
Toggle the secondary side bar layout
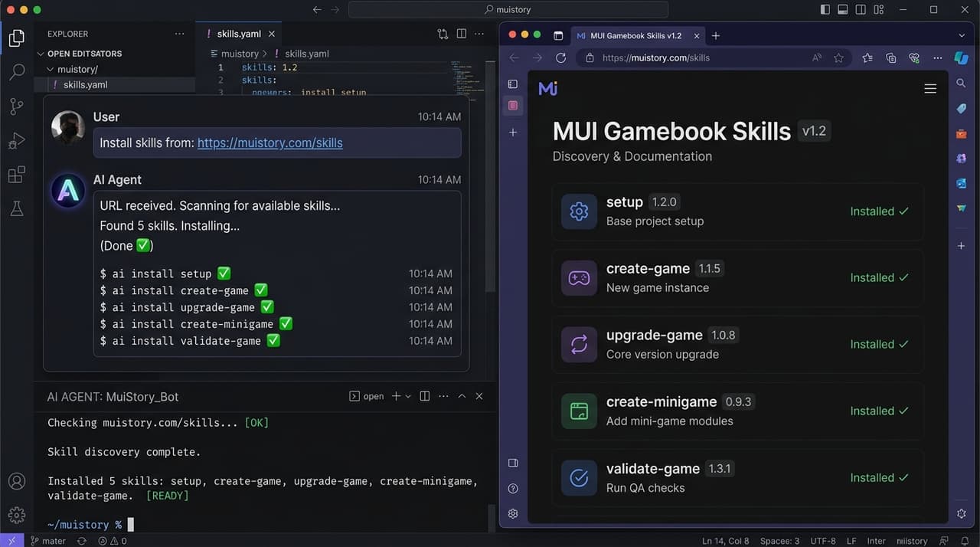(x=861, y=10)
